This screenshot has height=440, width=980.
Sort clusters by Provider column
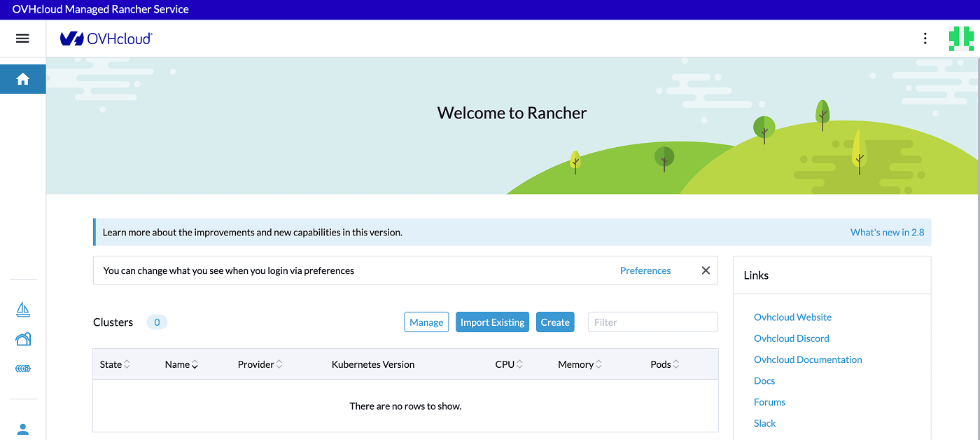[x=260, y=364]
